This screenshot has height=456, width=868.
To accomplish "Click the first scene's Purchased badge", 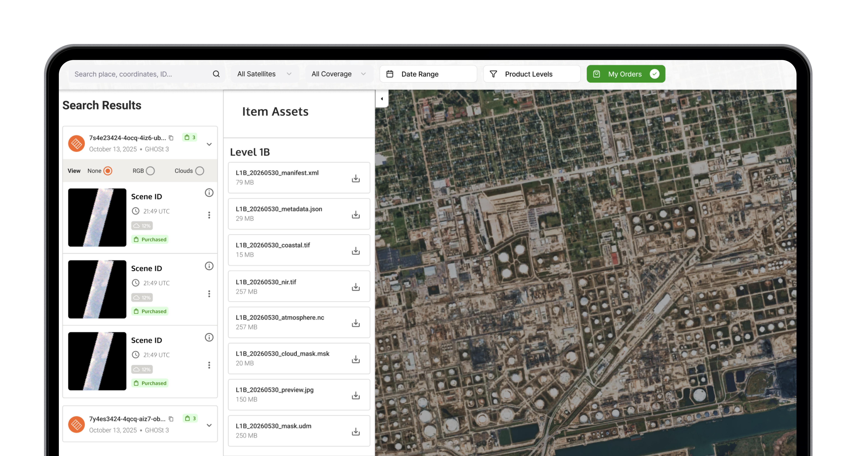I will (150, 239).
